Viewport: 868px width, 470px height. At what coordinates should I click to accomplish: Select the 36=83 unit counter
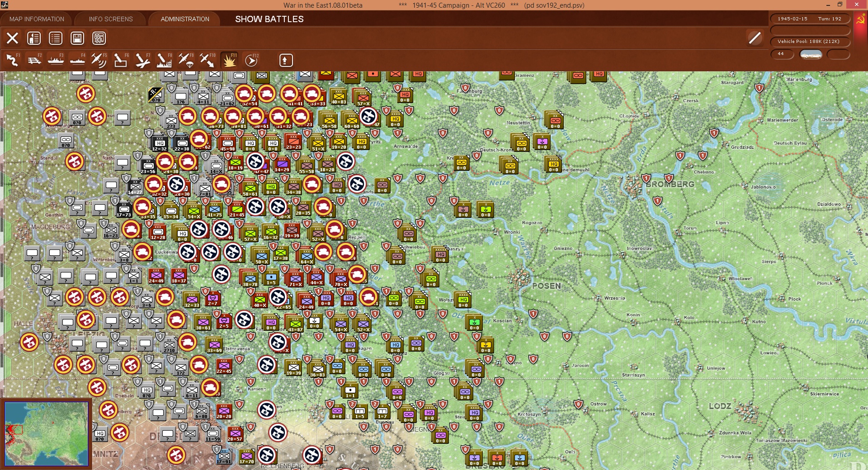[318, 369]
